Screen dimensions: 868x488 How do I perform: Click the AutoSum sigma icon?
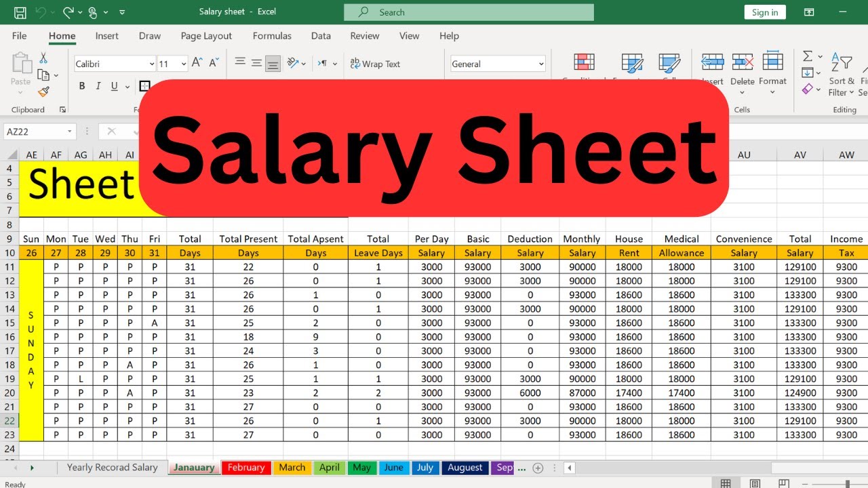click(x=808, y=56)
